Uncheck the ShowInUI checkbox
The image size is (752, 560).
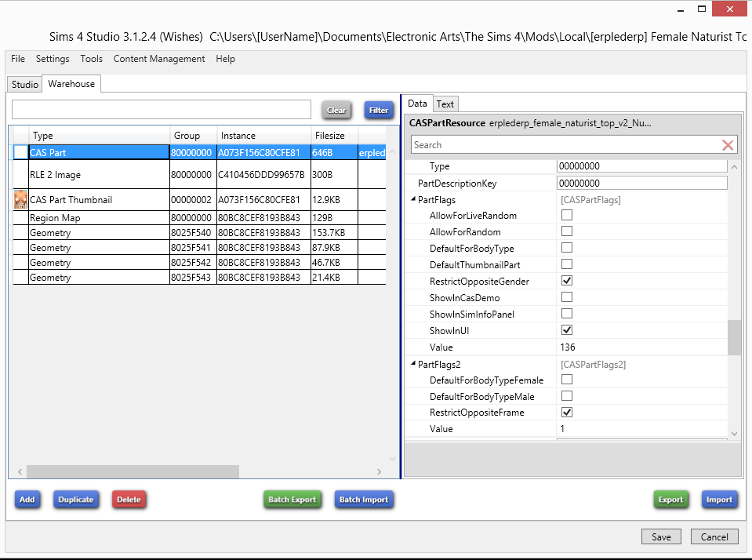click(567, 330)
